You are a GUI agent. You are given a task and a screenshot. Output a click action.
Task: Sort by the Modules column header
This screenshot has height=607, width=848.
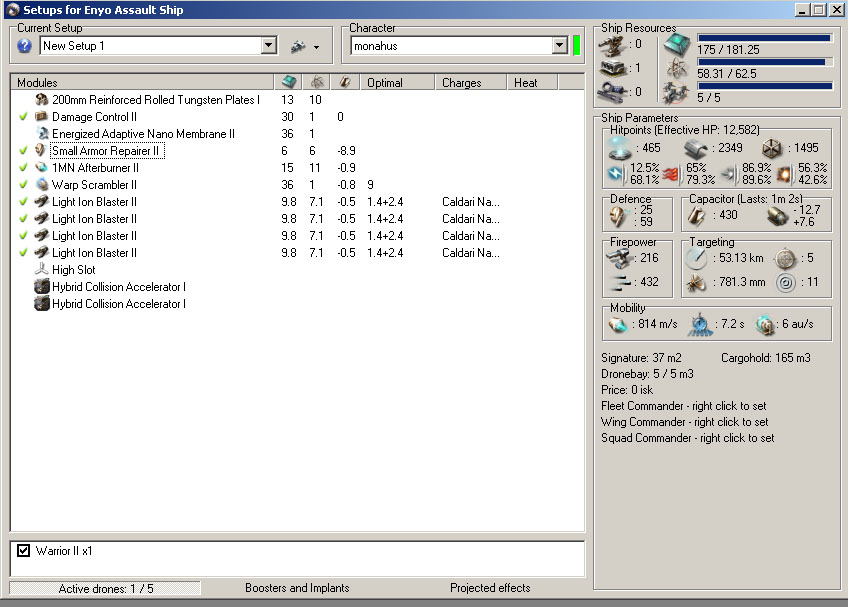coord(142,83)
